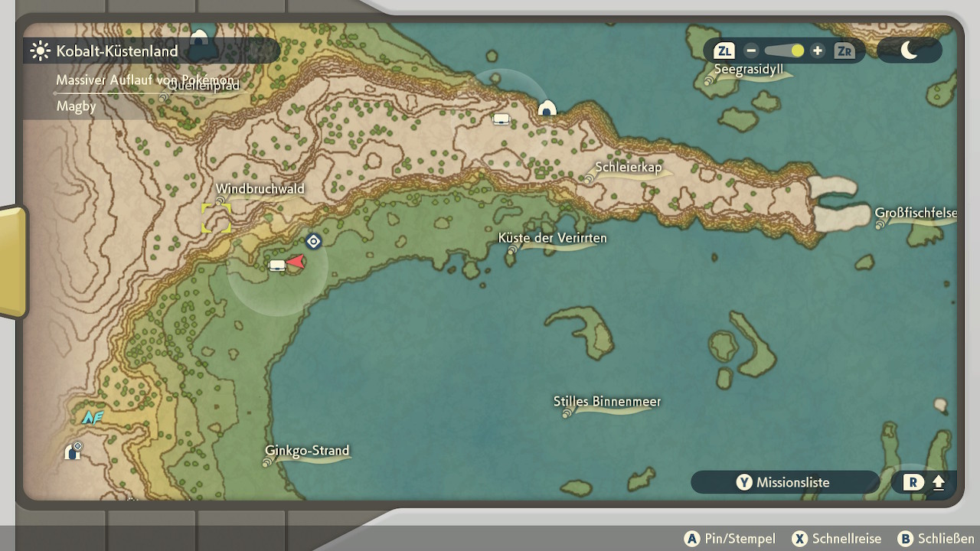Screen dimensions: 980x551
Task: Expand the R up-arrow panel
Action: point(925,483)
